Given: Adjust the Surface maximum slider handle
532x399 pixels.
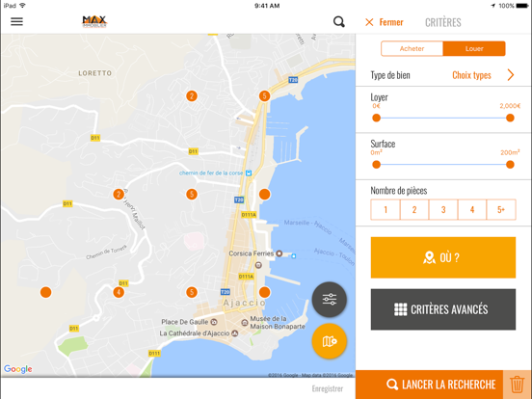Looking at the screenshot, I should coord(510,165).
